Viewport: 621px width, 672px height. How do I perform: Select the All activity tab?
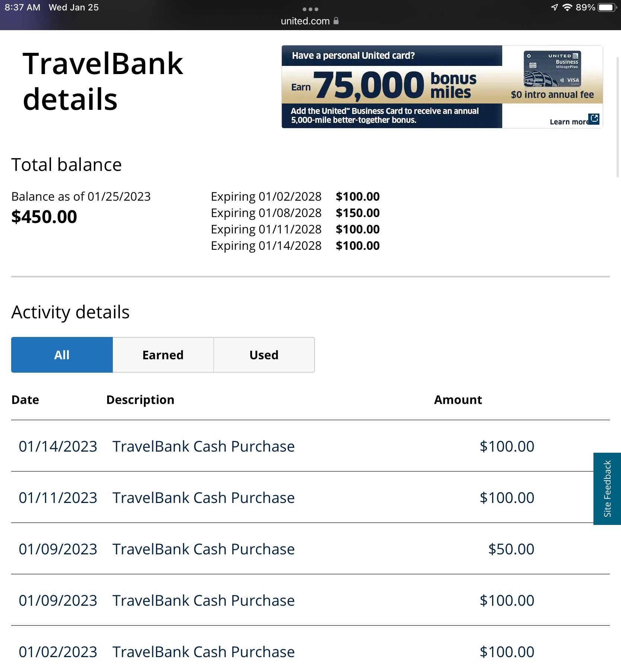(x=62, y=355)
